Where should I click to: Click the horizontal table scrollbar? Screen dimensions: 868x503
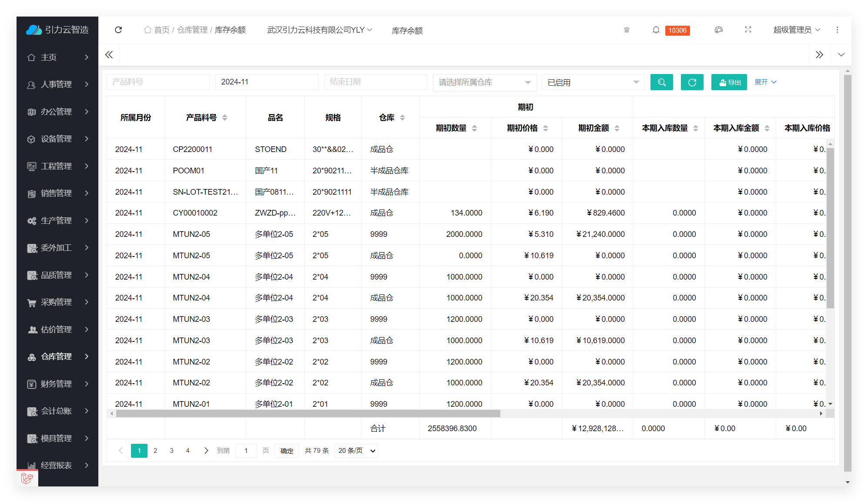coord(308,414)
